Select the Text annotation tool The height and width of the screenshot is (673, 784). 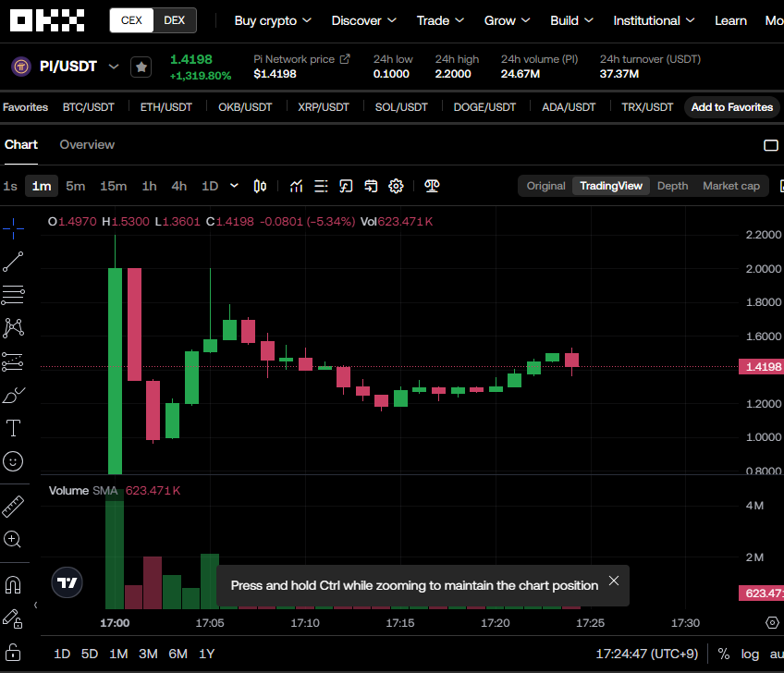(13, 428)
